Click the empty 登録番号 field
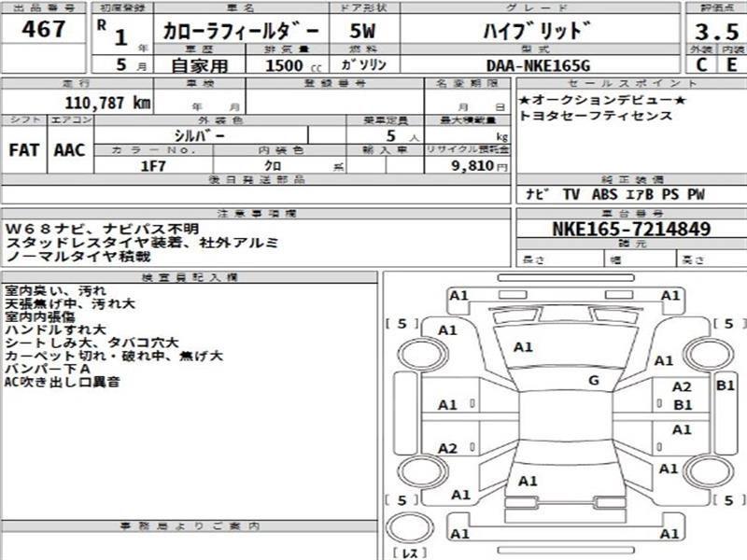 coord(335,102)
